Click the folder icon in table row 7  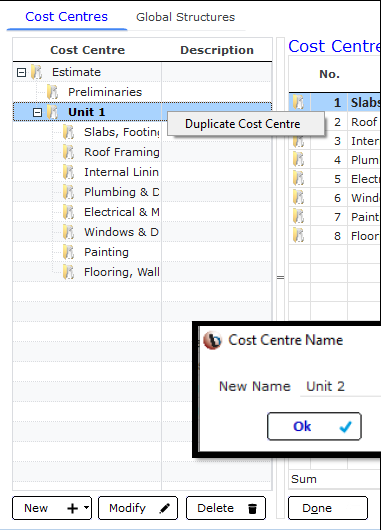299,216
